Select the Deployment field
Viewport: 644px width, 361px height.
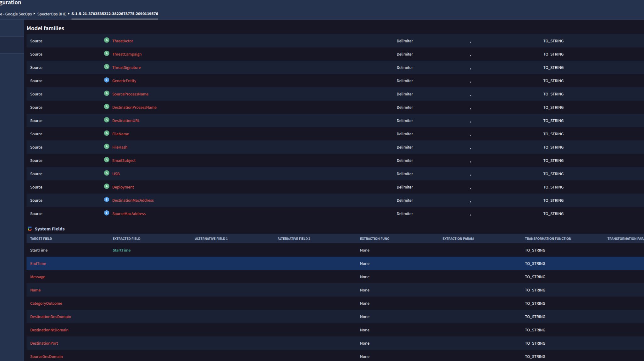click(x=123, y=187)
